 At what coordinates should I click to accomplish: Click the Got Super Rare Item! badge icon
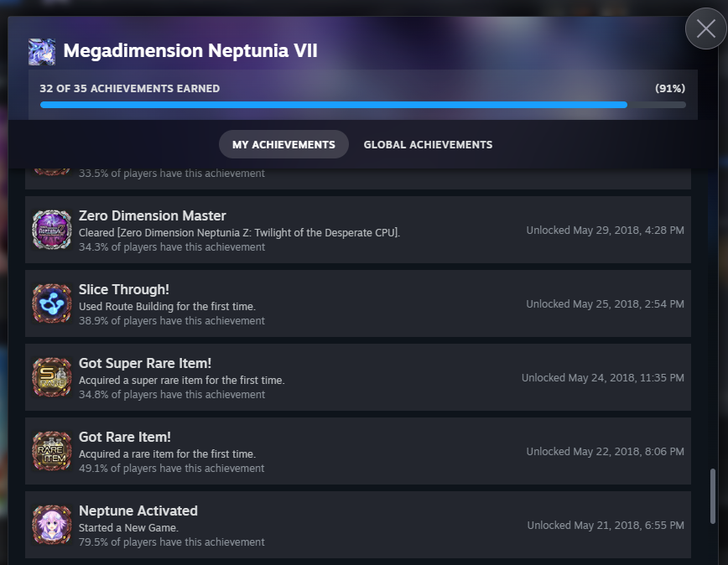51,377
